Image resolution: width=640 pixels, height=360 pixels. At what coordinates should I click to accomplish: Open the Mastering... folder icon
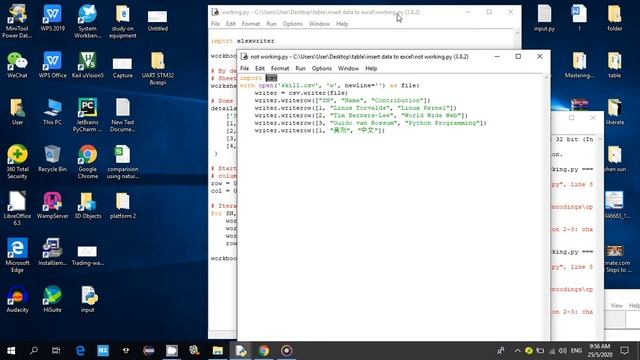pos(579,65)
